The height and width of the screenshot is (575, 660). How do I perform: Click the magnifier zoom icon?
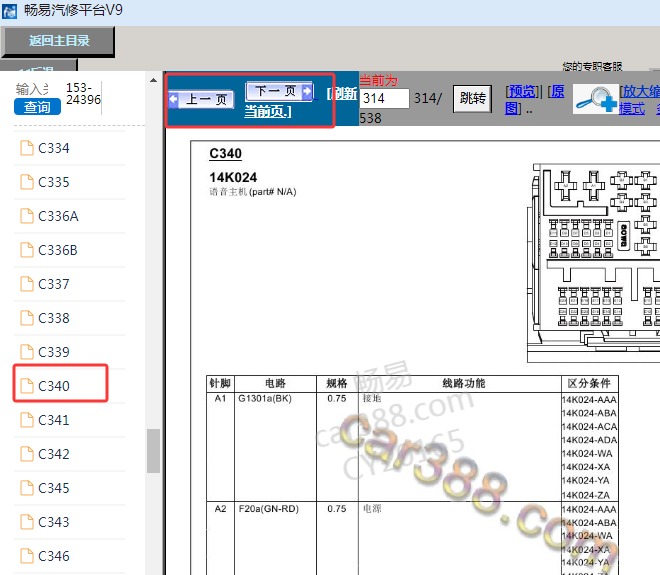595,99
